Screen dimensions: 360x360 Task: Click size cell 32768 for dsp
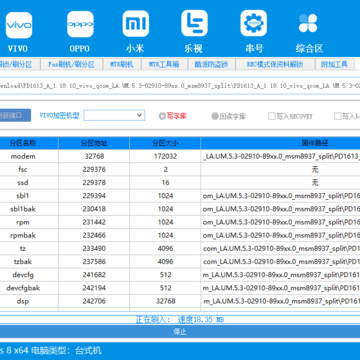165,301
